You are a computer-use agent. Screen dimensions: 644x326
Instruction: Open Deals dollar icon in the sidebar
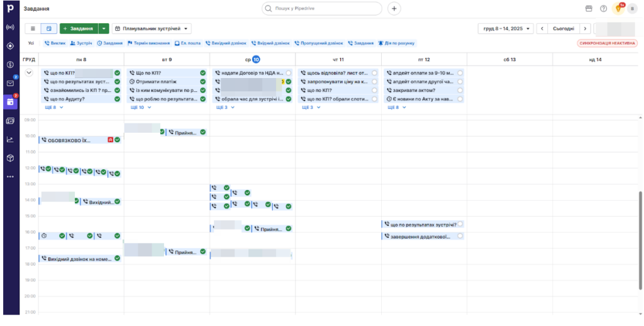click(x=11, y=65)
